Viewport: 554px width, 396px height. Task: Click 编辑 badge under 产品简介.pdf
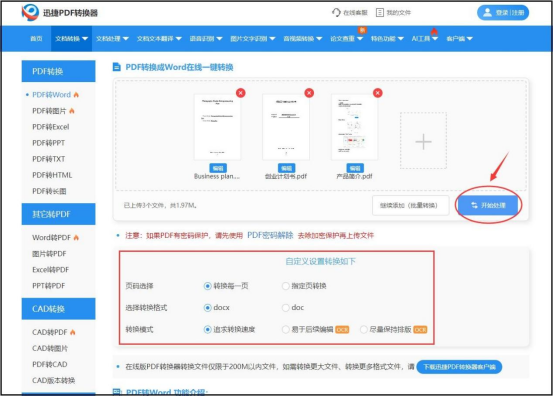355,168
